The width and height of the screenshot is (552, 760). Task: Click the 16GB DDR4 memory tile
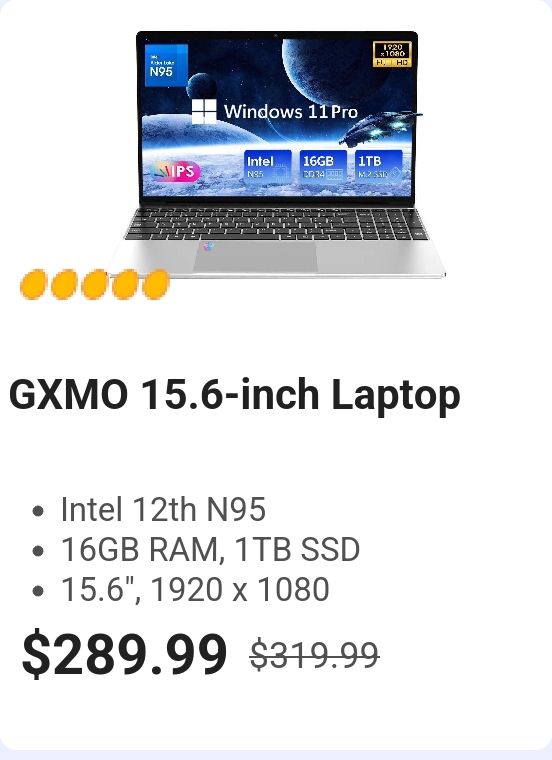(323, 166)
